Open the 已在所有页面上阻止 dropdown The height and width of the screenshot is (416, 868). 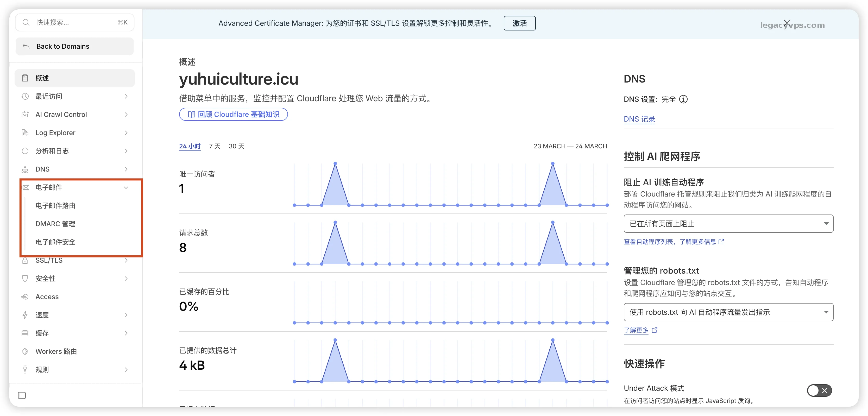[x=728, y=224]
